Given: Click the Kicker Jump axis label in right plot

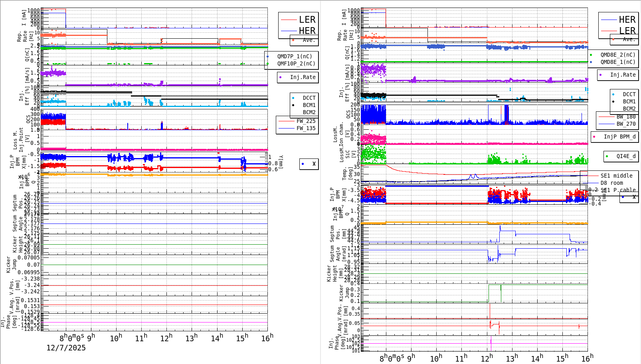Looking at the screenshot, I should click(344, 293).
